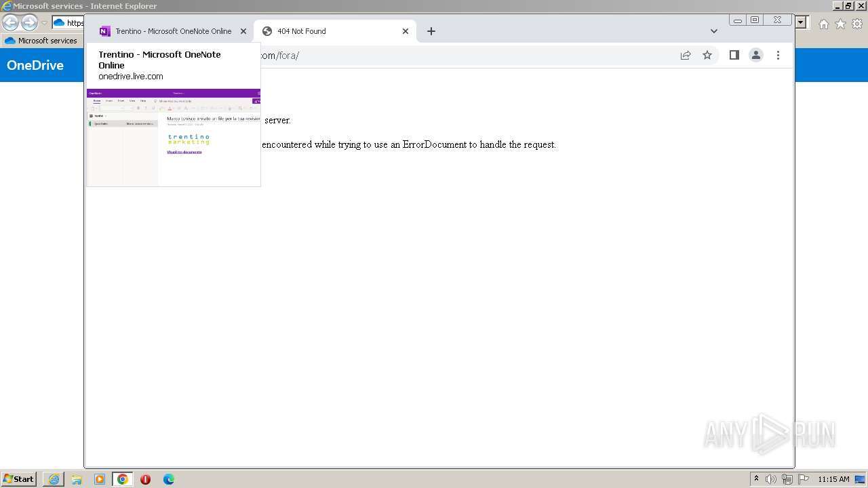
Task: Go forward in Internet Explorer
Action: click(29, 23)
